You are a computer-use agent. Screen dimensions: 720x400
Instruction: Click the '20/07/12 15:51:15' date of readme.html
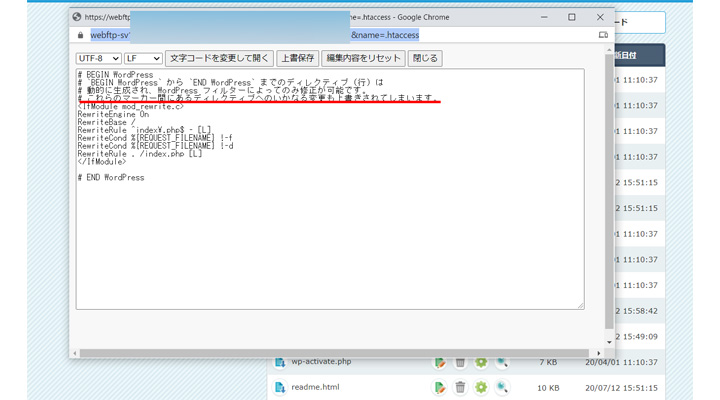point(621,388)
